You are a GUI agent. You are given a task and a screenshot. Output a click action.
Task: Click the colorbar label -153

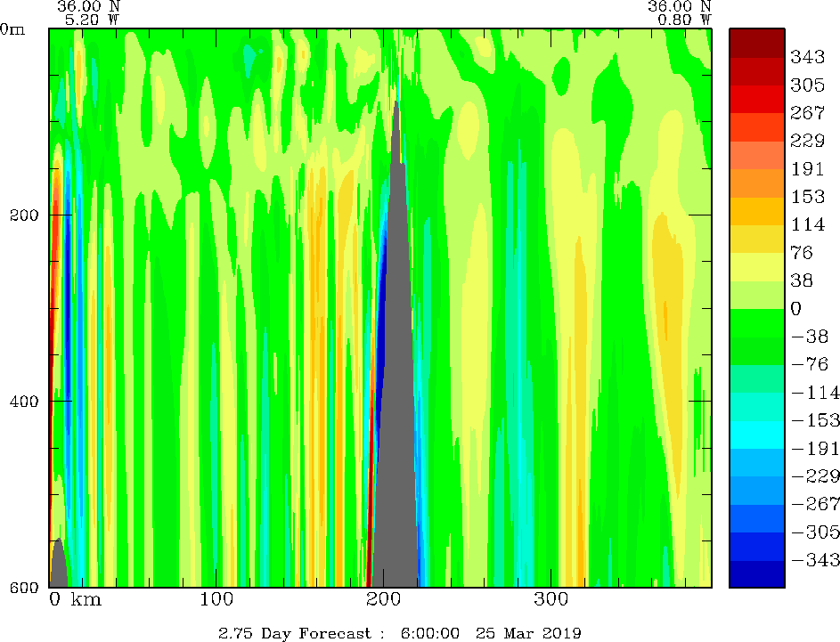pos(815,419)
